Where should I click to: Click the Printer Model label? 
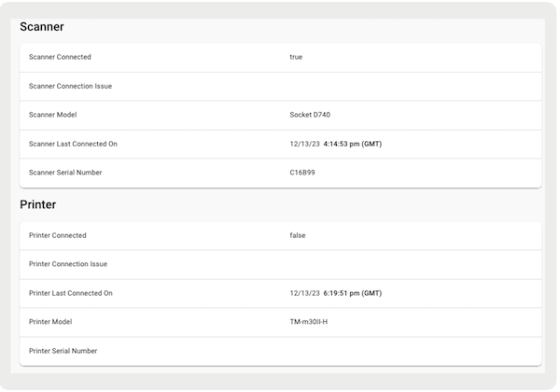click(x=50, y=322)
